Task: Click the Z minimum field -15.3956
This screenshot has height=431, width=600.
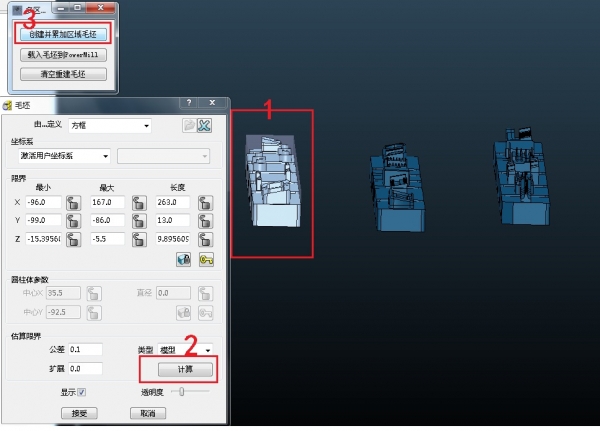Action: (44, 239)
